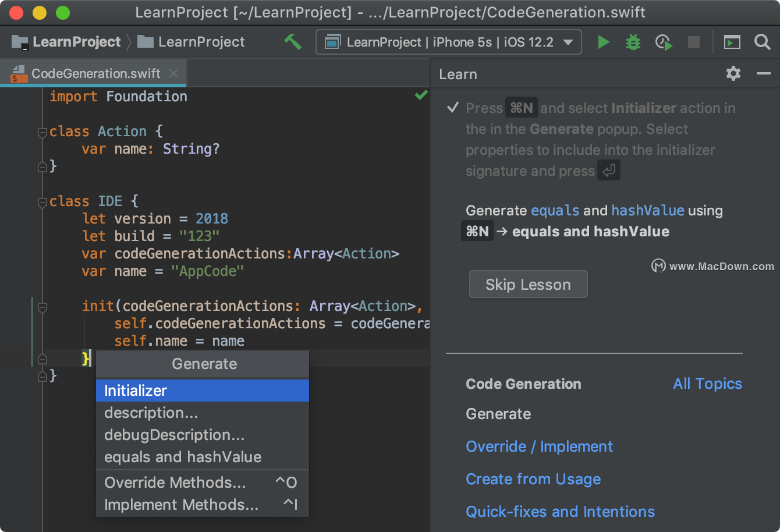Open Learn panel gear settings

pos(733,73)
